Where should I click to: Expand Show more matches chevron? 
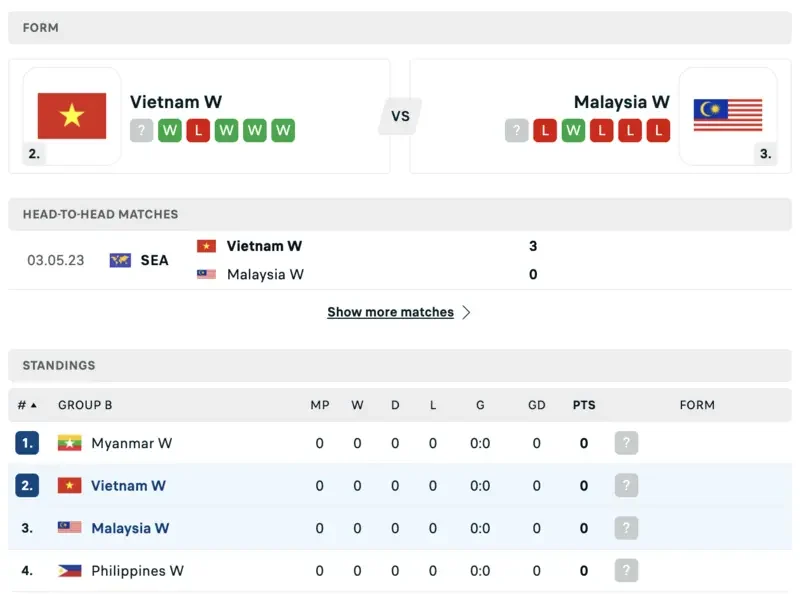tap(467, 312)
